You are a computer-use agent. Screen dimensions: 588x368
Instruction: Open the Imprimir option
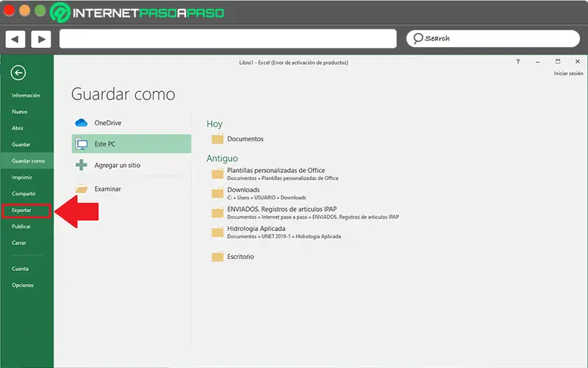point(22,177)
